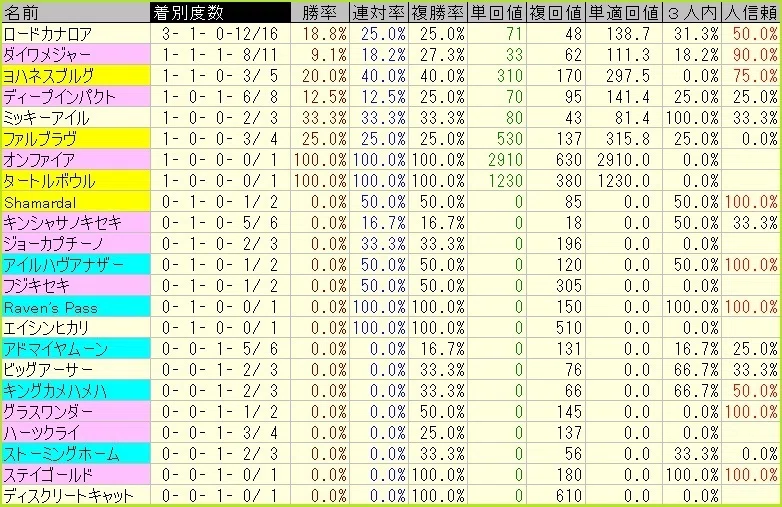Select the ビッグアーサー name cell
This screenshot has height=507, width=782.
pyautogui.click(x=75, y=369)
